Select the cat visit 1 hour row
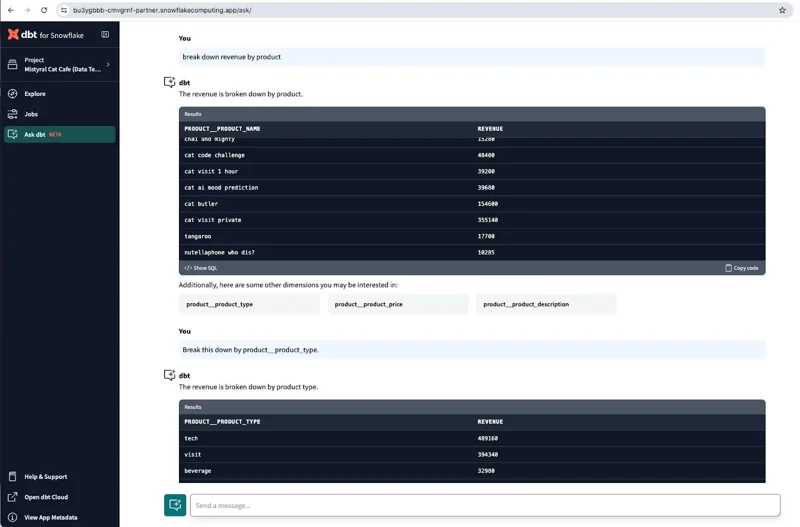This screenshot has width=800, height=527. [x=472, y=171]
